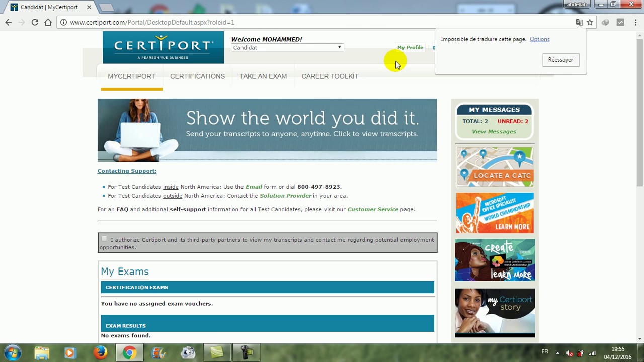Close the Candidat MyCertiport browser tab

89,7
